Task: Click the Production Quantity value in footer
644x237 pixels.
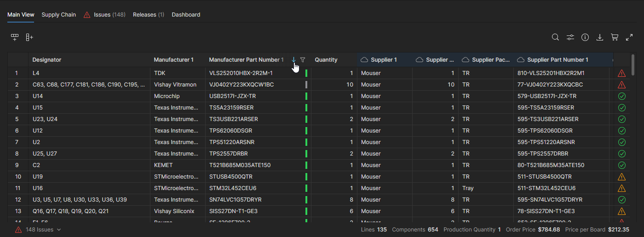Action: 499,230
